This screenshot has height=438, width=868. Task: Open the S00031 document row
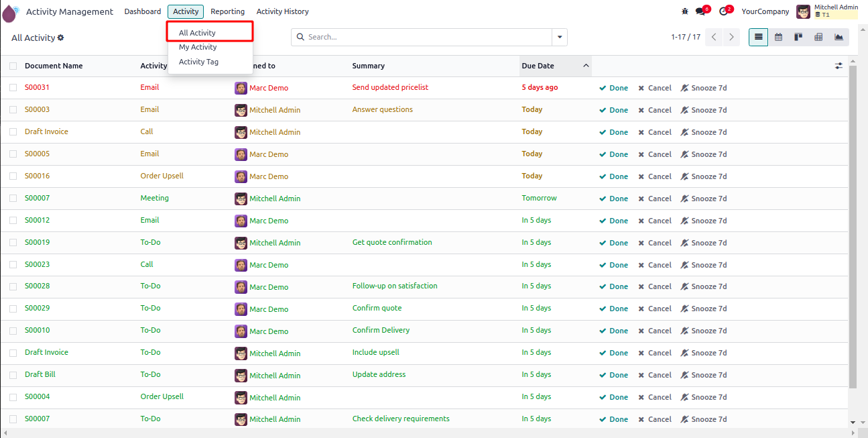tap(424, 88)
